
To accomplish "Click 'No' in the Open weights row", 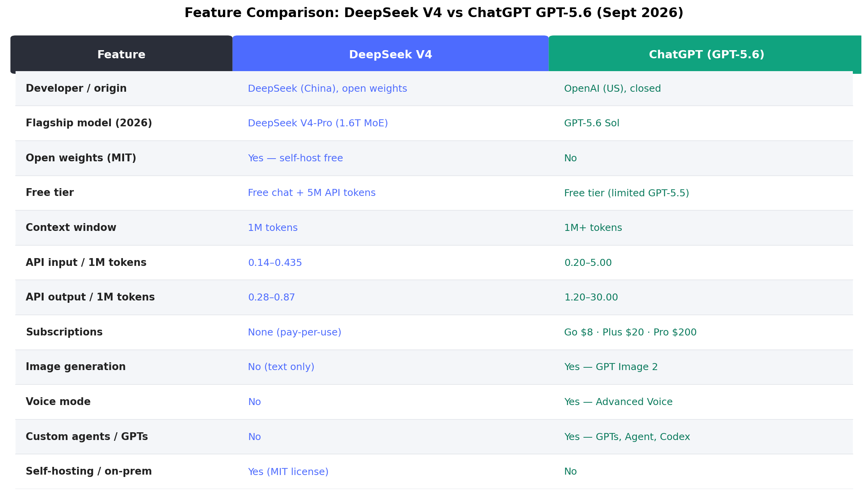I will [x=570, y=158].
